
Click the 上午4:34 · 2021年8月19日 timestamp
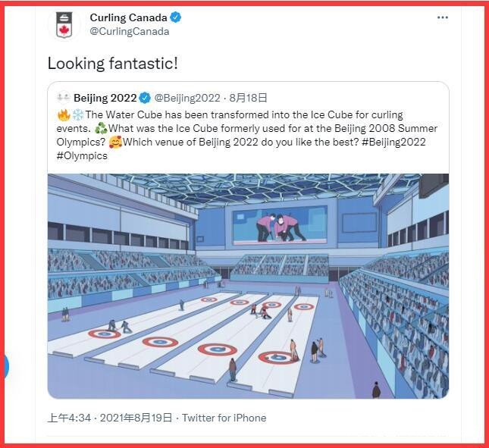pos(111,418)
